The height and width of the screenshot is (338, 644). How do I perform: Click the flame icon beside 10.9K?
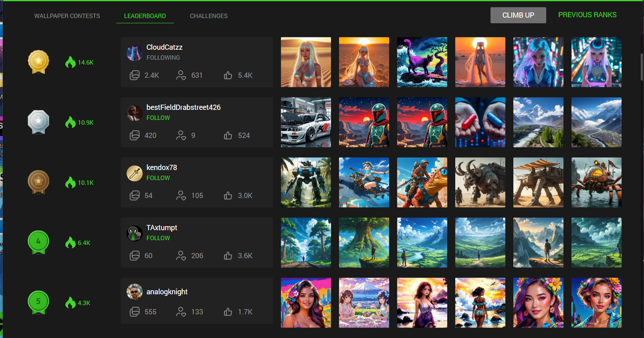tap(71, 122)
